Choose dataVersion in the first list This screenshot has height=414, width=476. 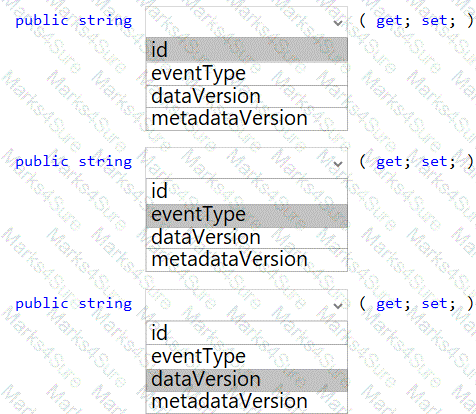tap(247, 96)
